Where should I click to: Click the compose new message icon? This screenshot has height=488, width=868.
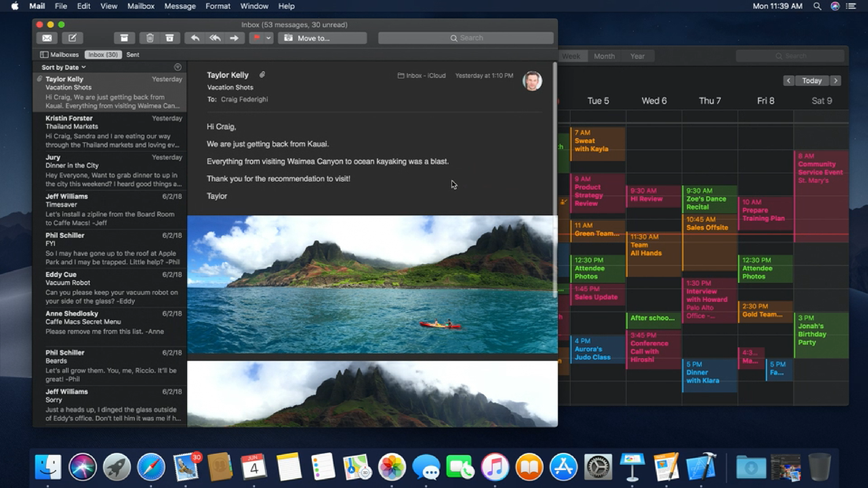click(72, 37)
